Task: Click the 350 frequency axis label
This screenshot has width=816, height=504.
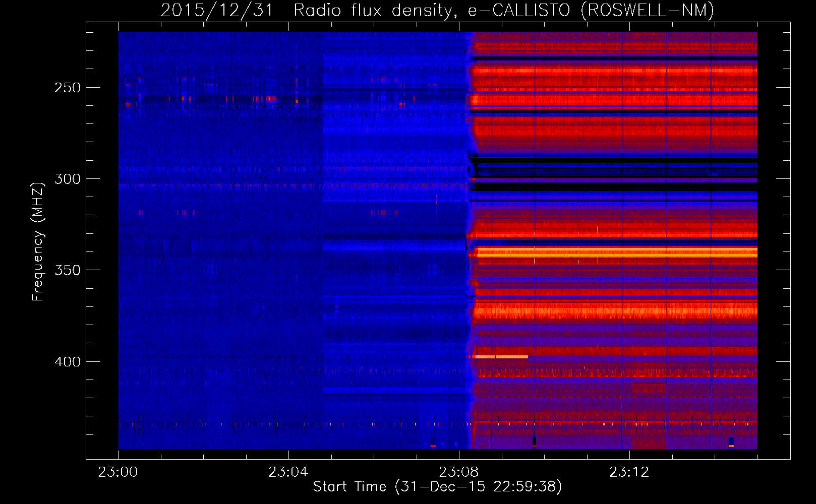Action: click(x=68, y=270)
